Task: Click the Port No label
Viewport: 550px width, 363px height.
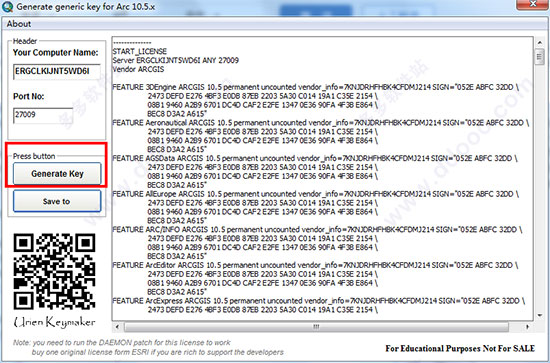Action: 29,96
